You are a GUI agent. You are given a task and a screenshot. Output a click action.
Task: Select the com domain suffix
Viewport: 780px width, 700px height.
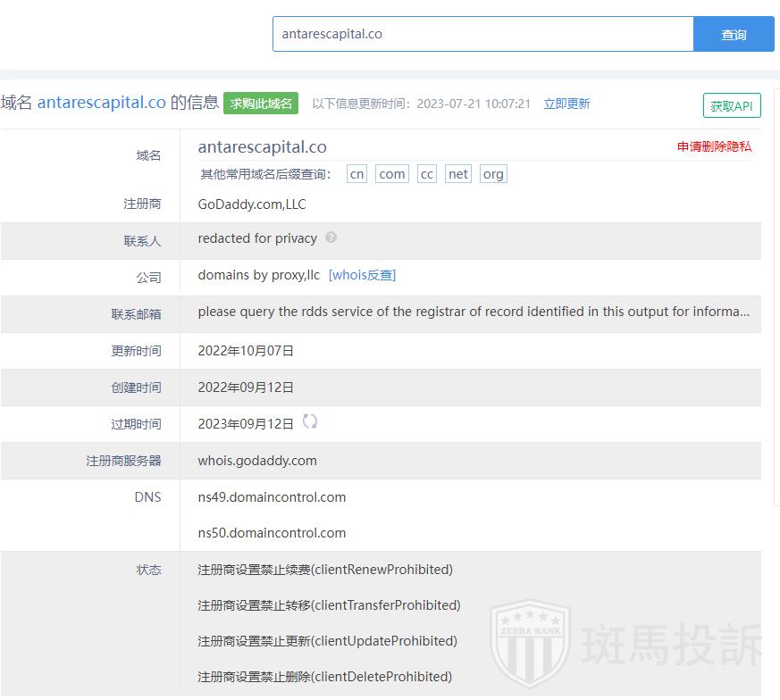point(391,174)
